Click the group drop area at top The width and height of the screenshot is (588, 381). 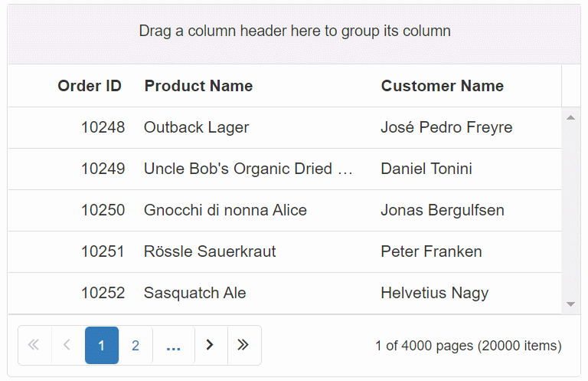tap(294, 31)
